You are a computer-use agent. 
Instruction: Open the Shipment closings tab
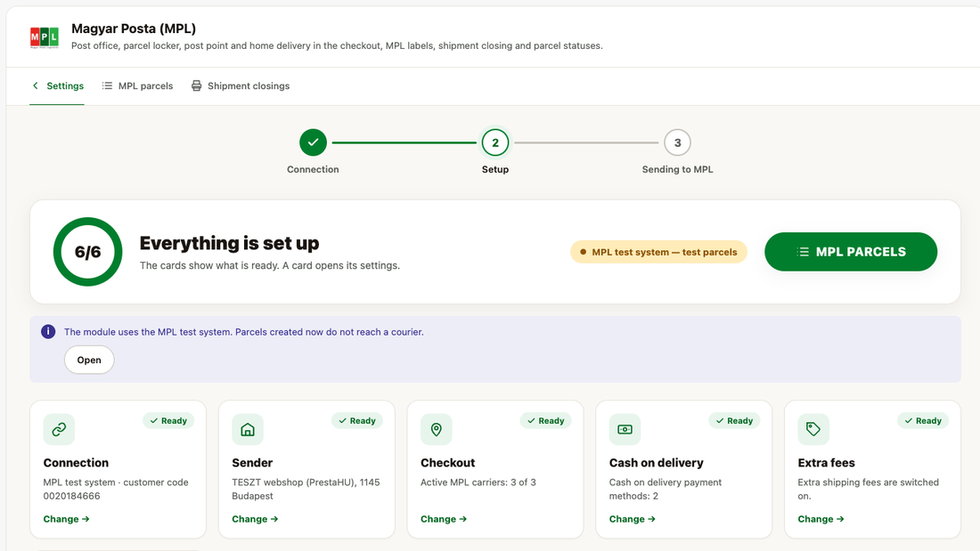pos(241,85)
